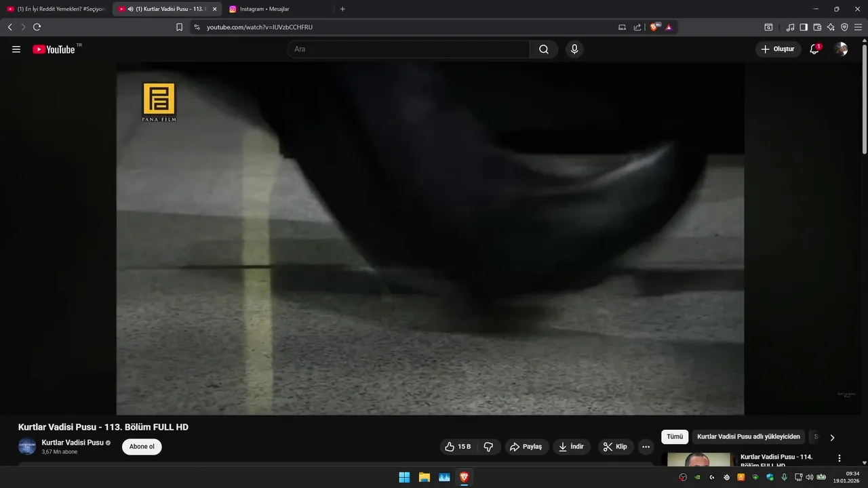
Task: Open the tab search icon in toolbar
Action: 768,27
